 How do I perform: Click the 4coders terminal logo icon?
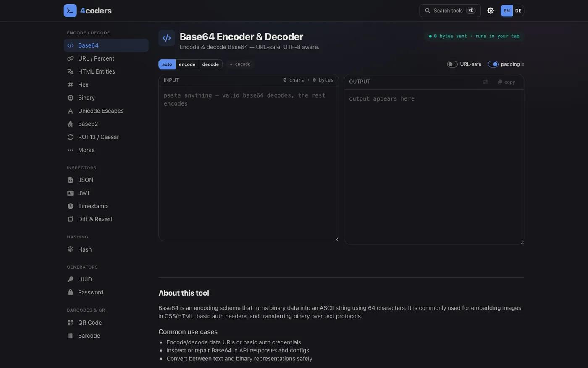[70, 11]
